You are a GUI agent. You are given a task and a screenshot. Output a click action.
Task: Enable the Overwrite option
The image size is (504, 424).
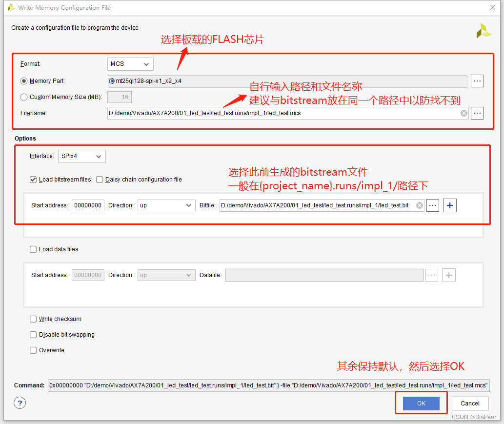click(x=33, y=350)
